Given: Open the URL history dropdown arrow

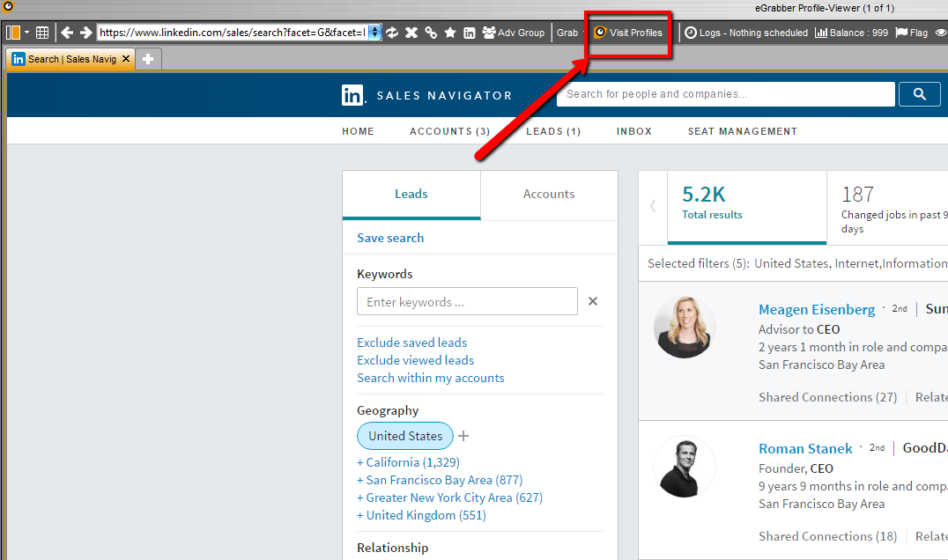Looking at the screenshot, I should click(374, 33).
